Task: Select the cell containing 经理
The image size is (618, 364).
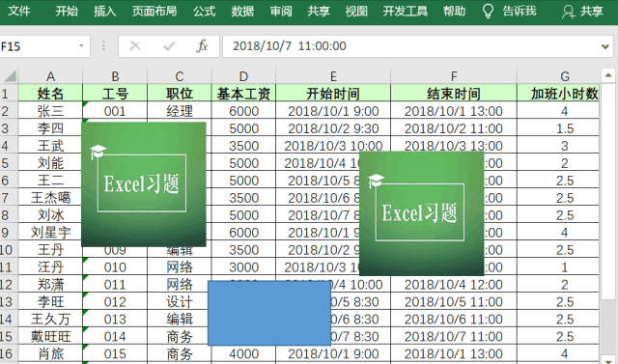Action: pos(180,111)
